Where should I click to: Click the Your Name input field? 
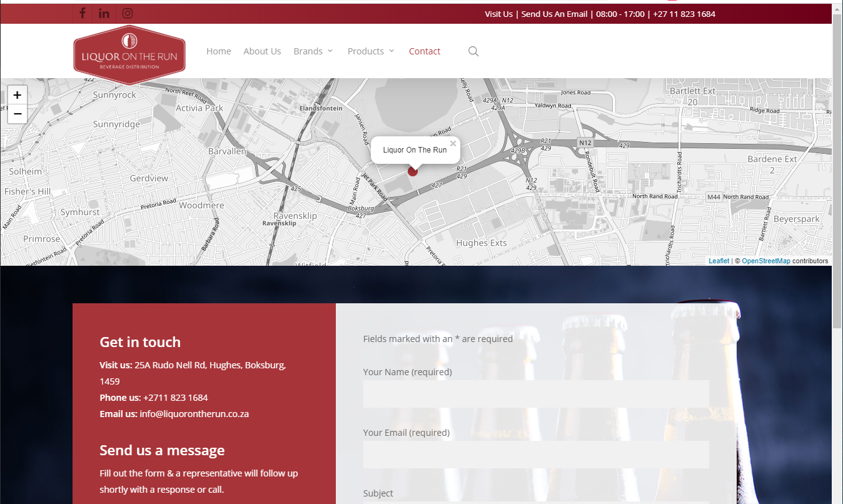point(536,394)
